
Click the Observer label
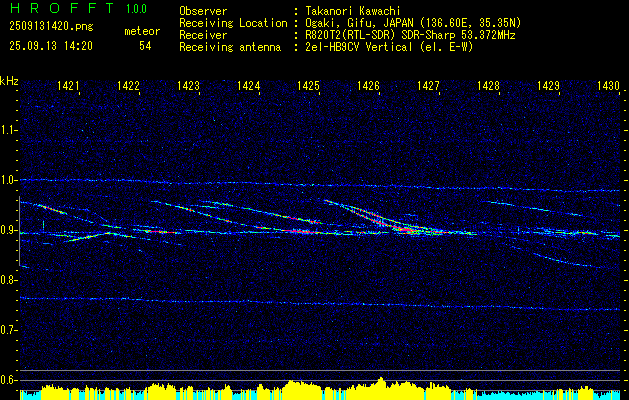tap(203, 11)
